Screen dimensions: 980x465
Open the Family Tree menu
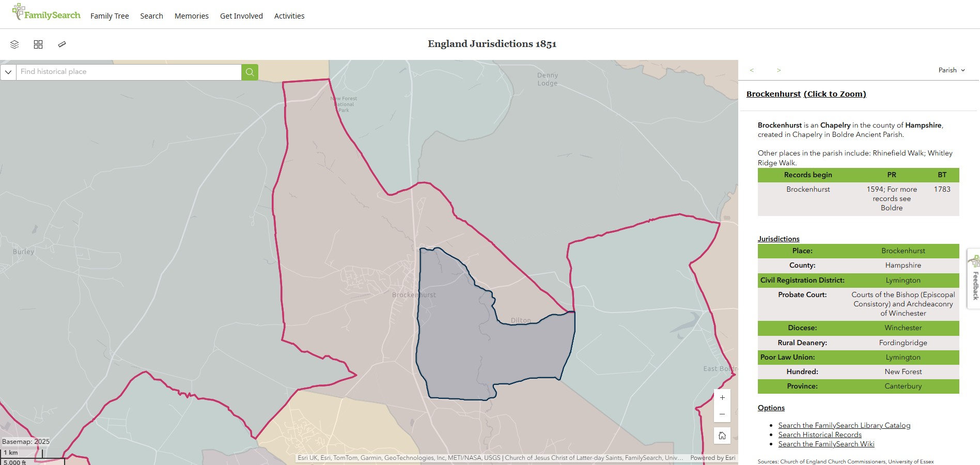[110, 16]
